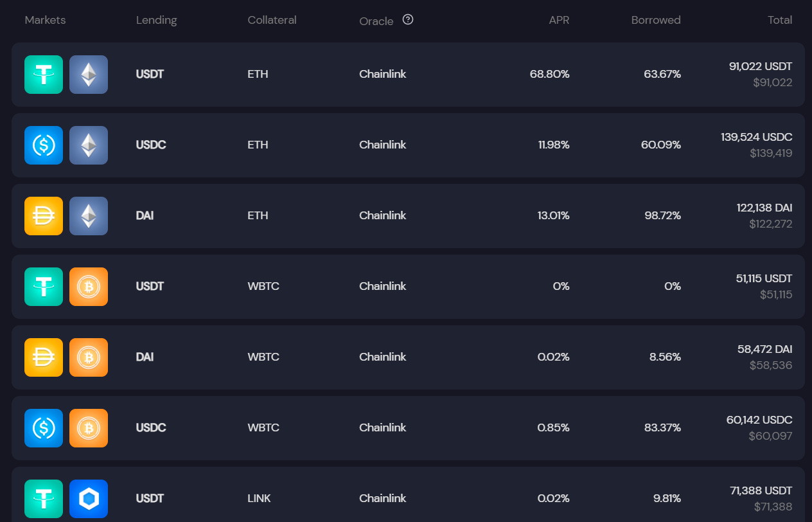Click the 71,388 USDT total
Viewport: 812px width, 522px height.
click(761, 491)
